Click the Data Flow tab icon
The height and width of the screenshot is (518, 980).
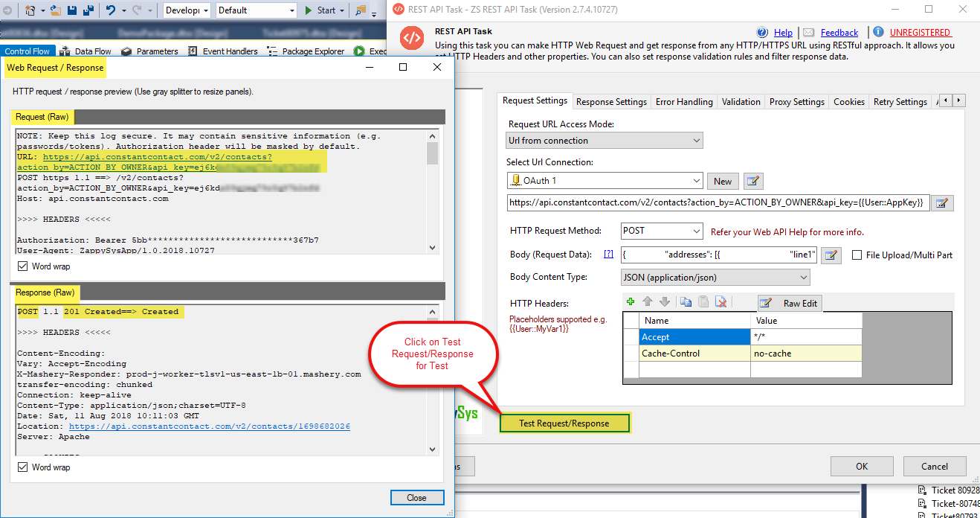point(65,51)
